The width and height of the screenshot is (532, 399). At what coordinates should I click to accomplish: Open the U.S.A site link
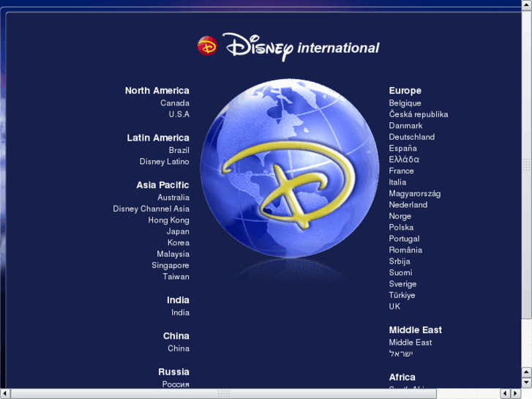click(x=179, y=114)
